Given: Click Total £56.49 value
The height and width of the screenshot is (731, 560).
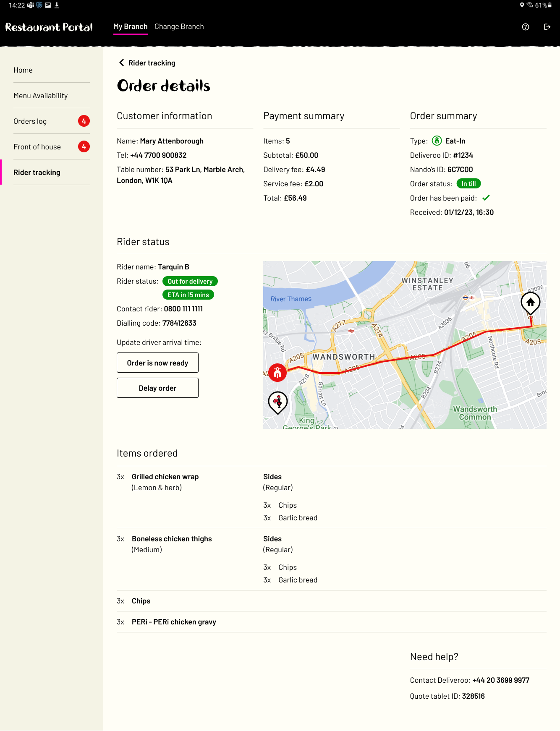Looking at the screenshot, I should [295, 198].
